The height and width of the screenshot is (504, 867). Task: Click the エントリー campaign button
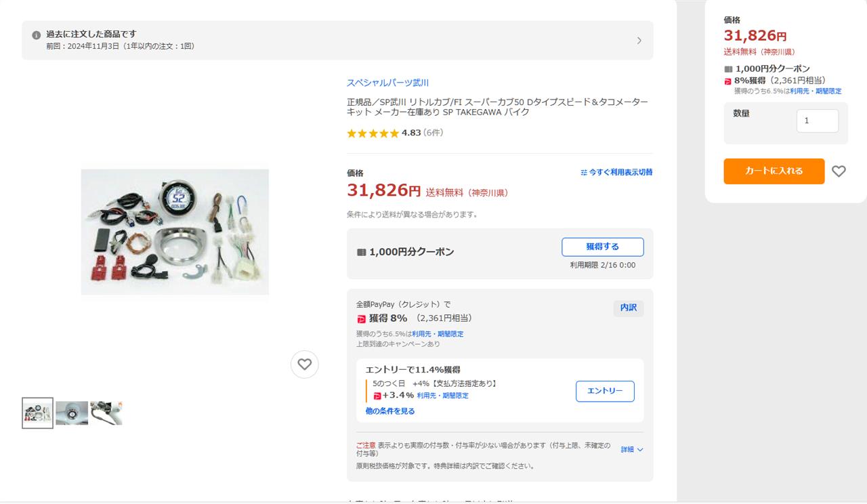(605, 391)
